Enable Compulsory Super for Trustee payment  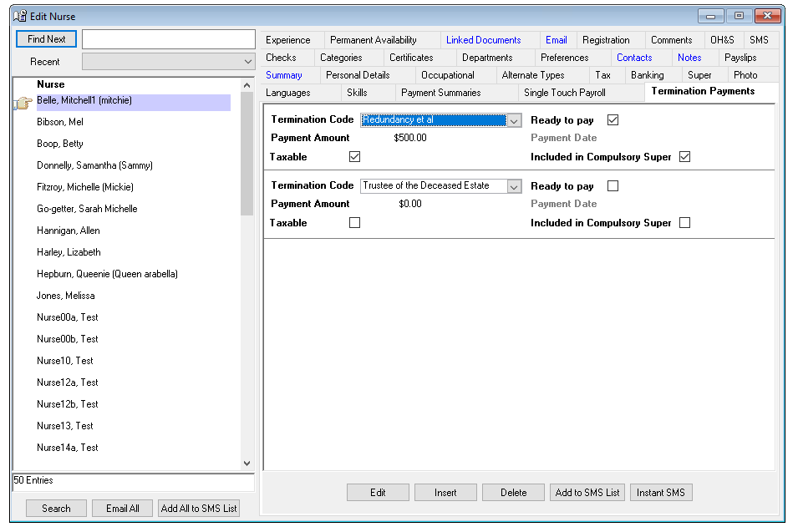point(684,222)
